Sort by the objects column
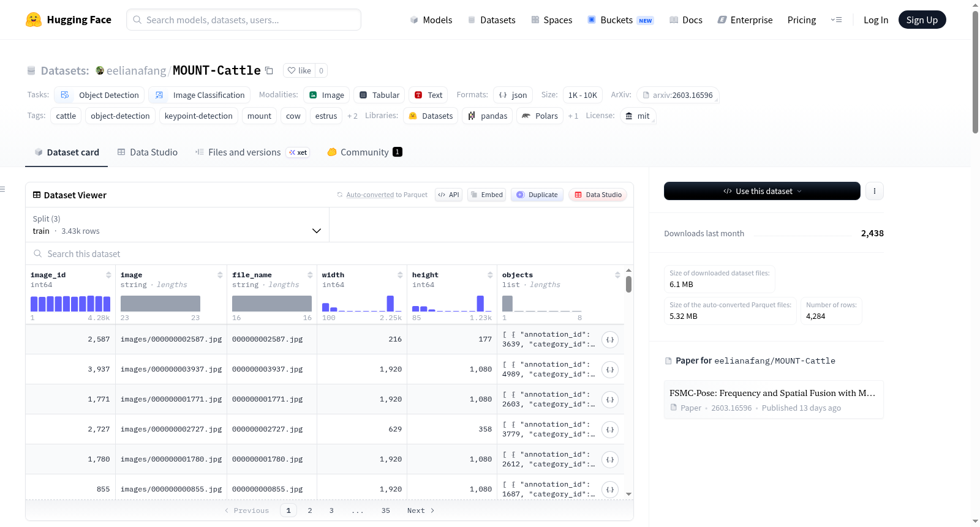980x527 pixels. (617, 275)
